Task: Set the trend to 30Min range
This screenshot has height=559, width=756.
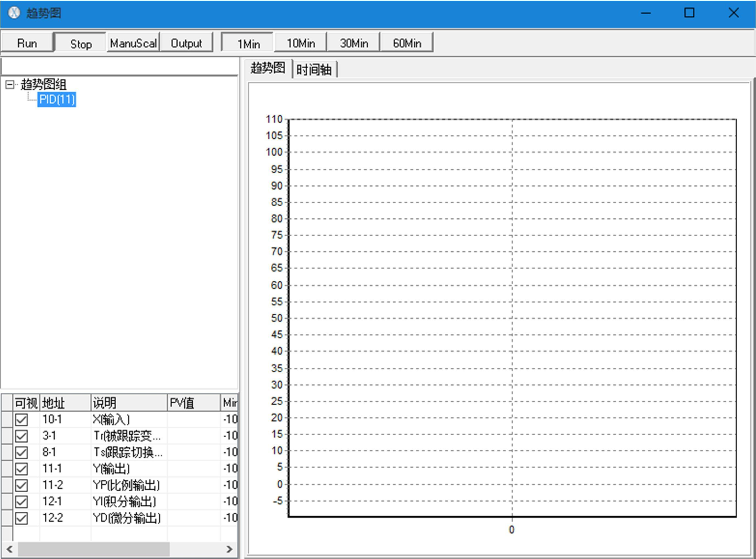Action: (354, 43)
